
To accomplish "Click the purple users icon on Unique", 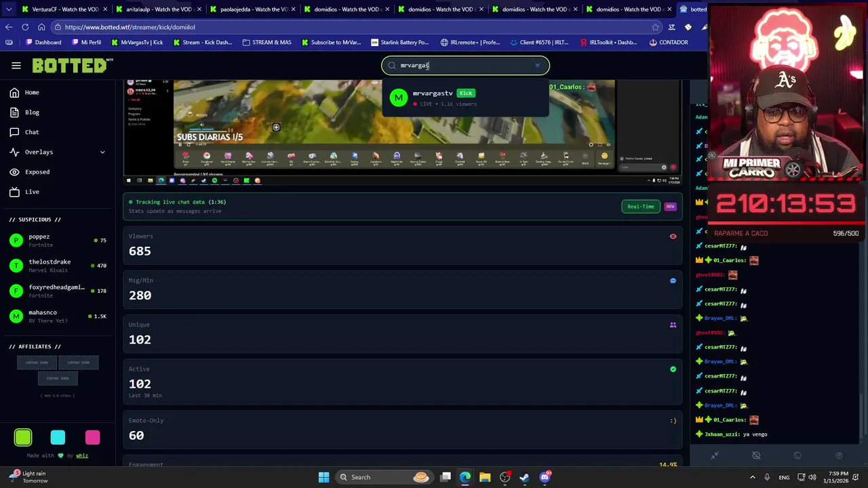I will 673,325.
